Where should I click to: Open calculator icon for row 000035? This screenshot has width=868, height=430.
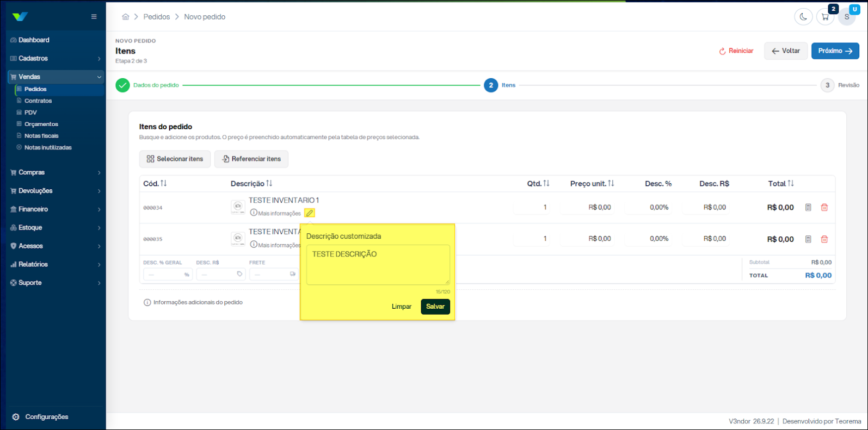808,239
